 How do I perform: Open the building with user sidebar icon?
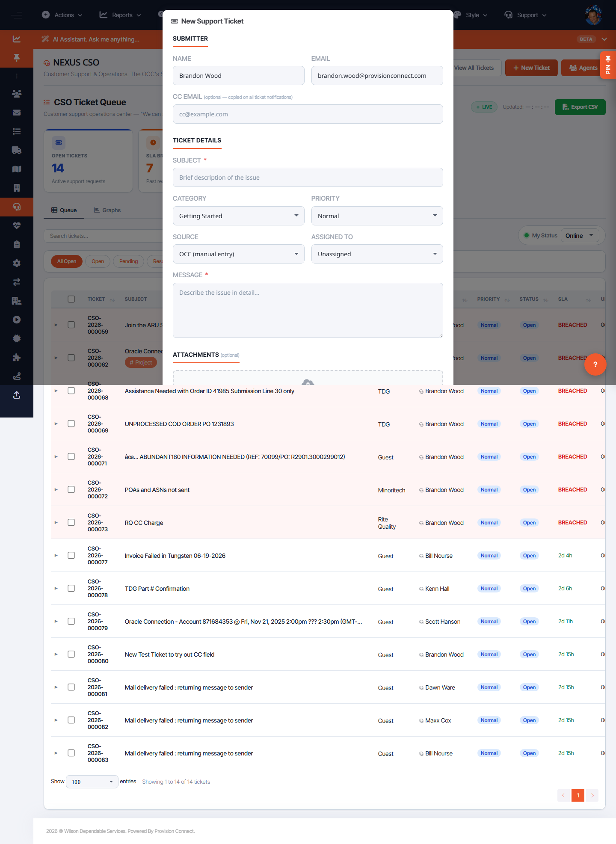point(17,301)
